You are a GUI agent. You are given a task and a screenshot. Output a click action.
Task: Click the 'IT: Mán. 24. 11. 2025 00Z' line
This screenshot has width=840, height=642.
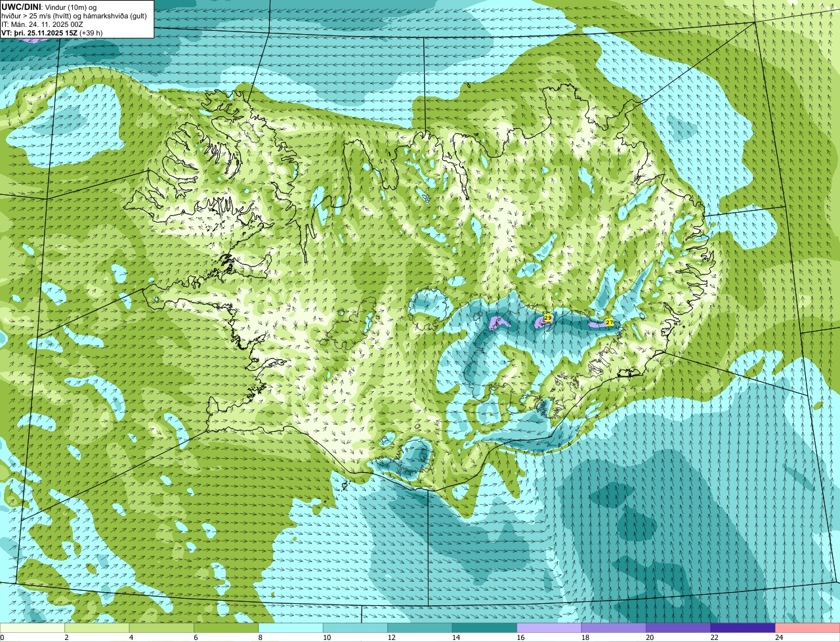[x=42, y=24]
